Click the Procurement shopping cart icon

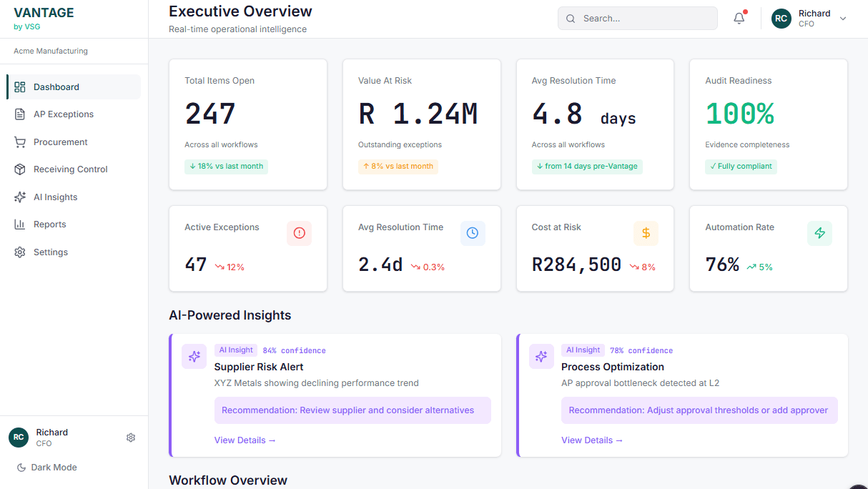point(21,142)
